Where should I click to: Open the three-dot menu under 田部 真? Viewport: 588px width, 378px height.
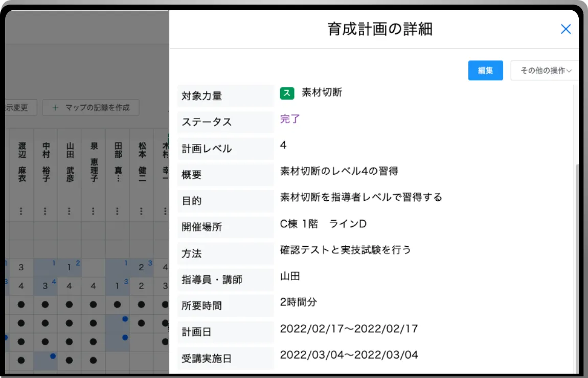point(118,211)
